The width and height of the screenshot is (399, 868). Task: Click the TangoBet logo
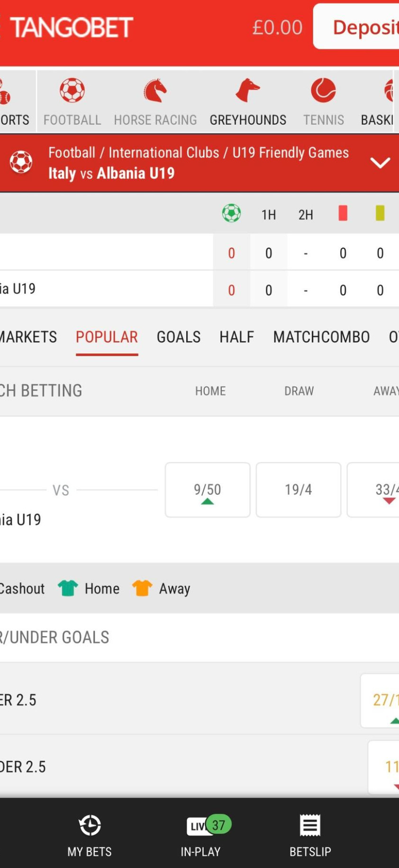point(71,27)
